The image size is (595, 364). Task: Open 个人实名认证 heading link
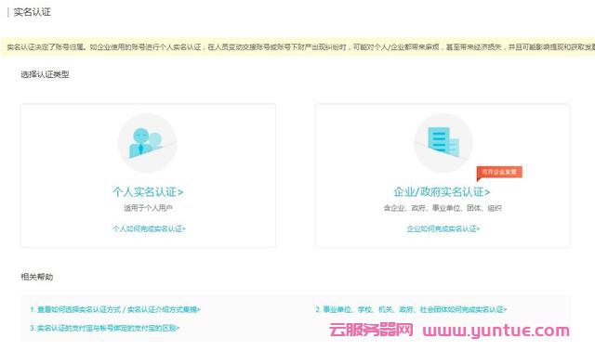pos(148,192)
